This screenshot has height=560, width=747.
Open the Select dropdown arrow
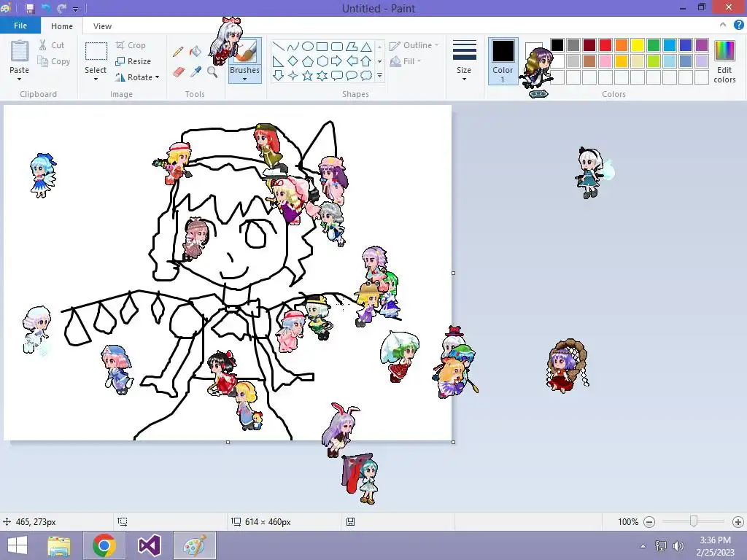(x=96, y=79)
